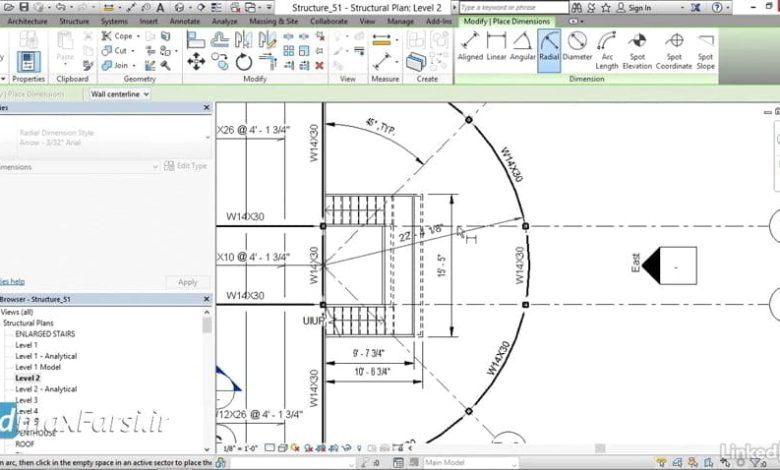
Task: Toggle Select Elements by Face in status bar
Action: [x=708, y=463]
